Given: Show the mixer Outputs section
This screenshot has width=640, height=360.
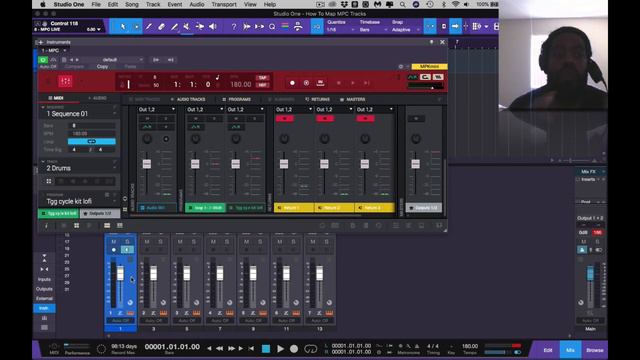Looking at the screenshot, I should [44, 289].
